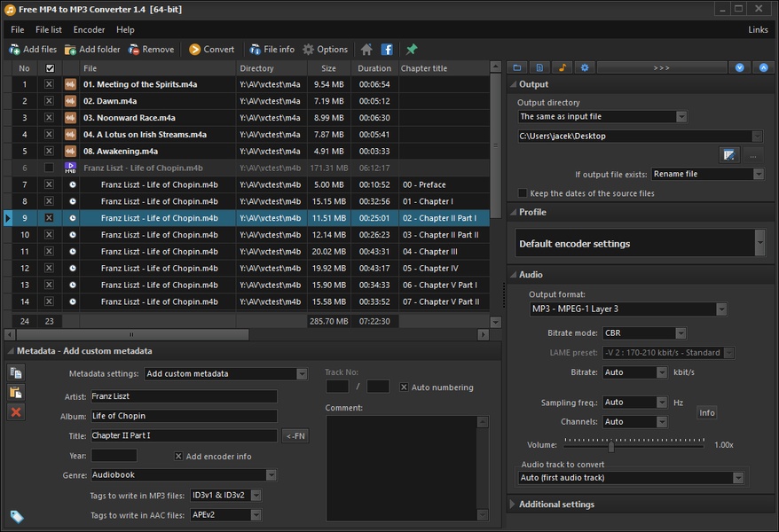Uncheck Add encoder info checkbox
This screenshot has height=532, width=779.
pos(178,457)
